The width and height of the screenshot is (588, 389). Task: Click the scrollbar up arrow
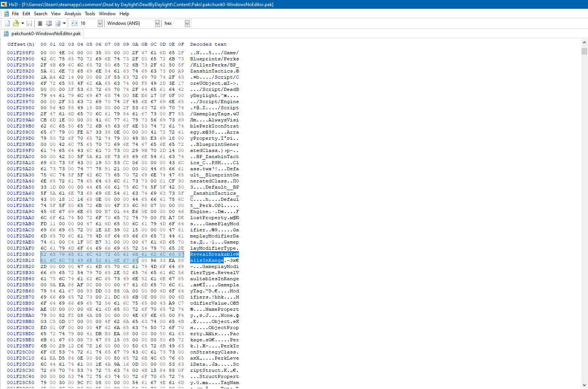[584, 42]
